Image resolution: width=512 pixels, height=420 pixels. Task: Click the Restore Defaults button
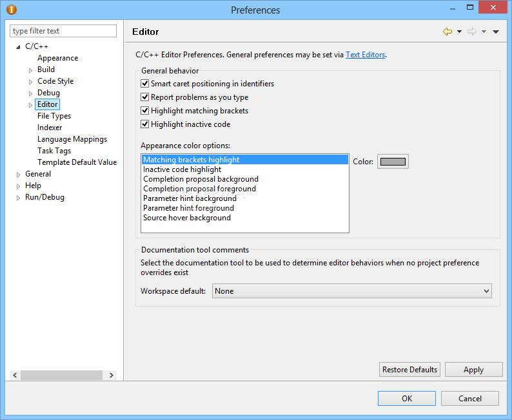click(409, 370)
